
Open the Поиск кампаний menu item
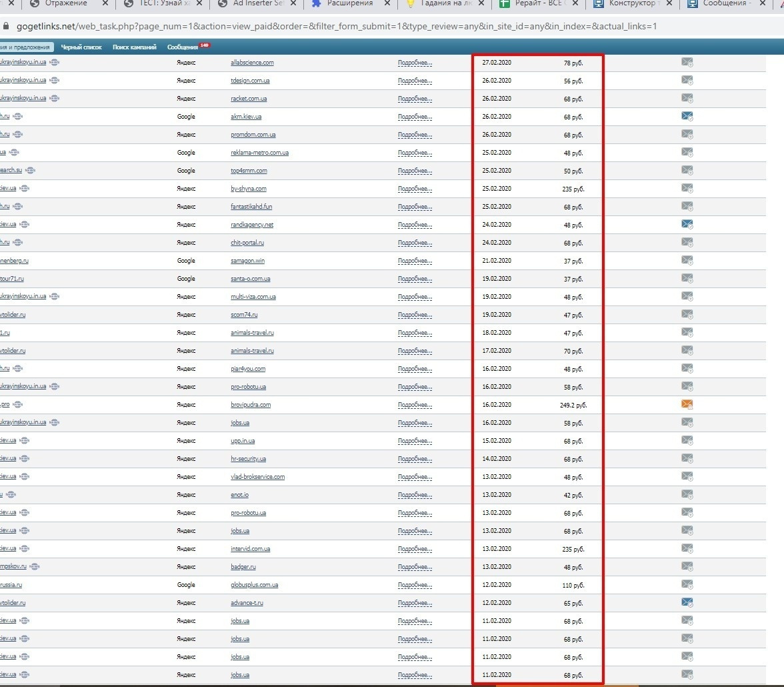(135, 47)
